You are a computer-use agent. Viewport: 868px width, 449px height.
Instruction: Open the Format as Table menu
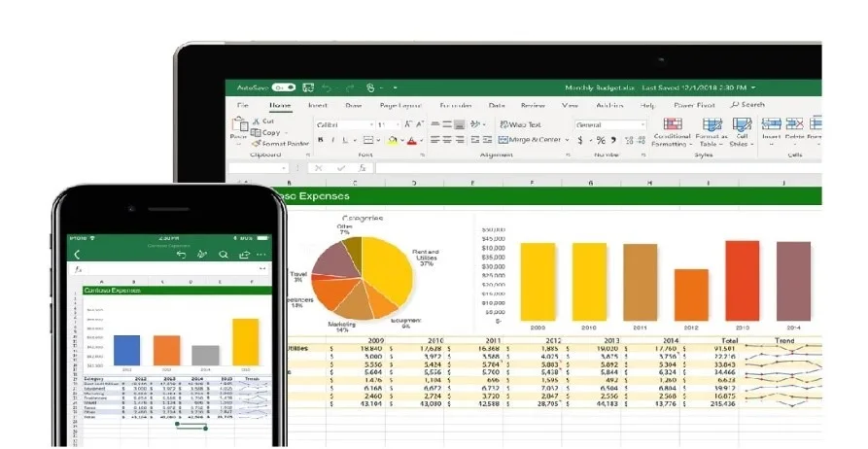click(712, 132)
